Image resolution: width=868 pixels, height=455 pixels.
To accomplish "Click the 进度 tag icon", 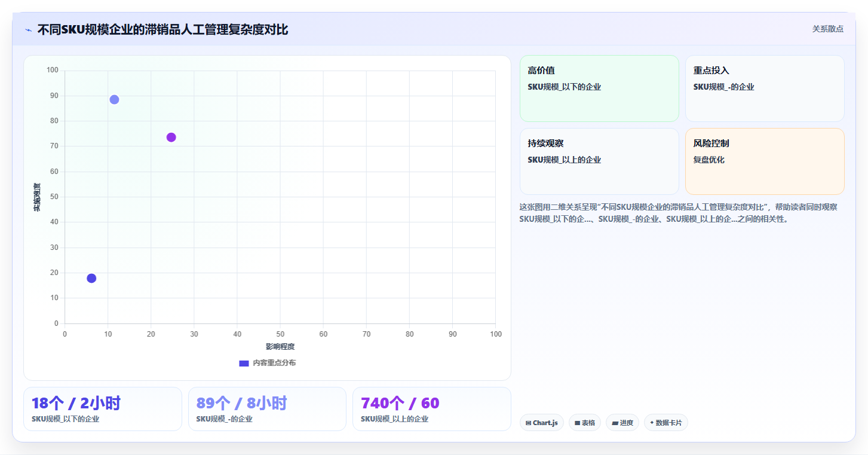I will click(x=615, y=423).
